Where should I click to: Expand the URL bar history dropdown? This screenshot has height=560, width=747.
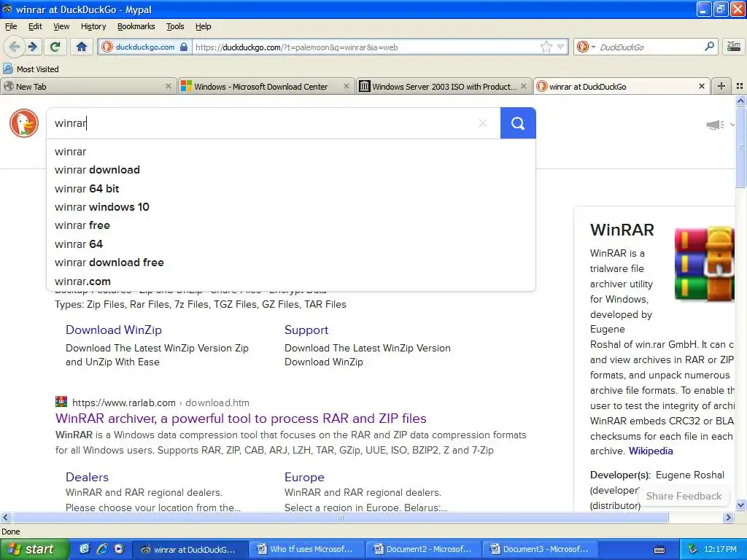[561, 47]
